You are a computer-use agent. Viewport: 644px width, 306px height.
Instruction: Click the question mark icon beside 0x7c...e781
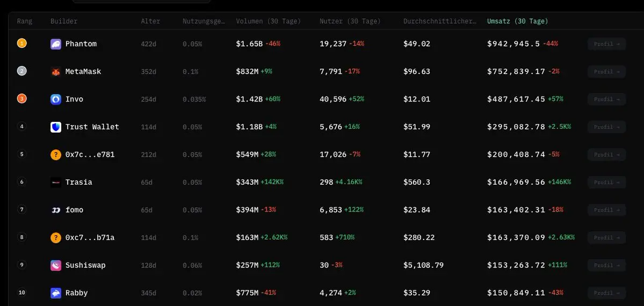56,155
